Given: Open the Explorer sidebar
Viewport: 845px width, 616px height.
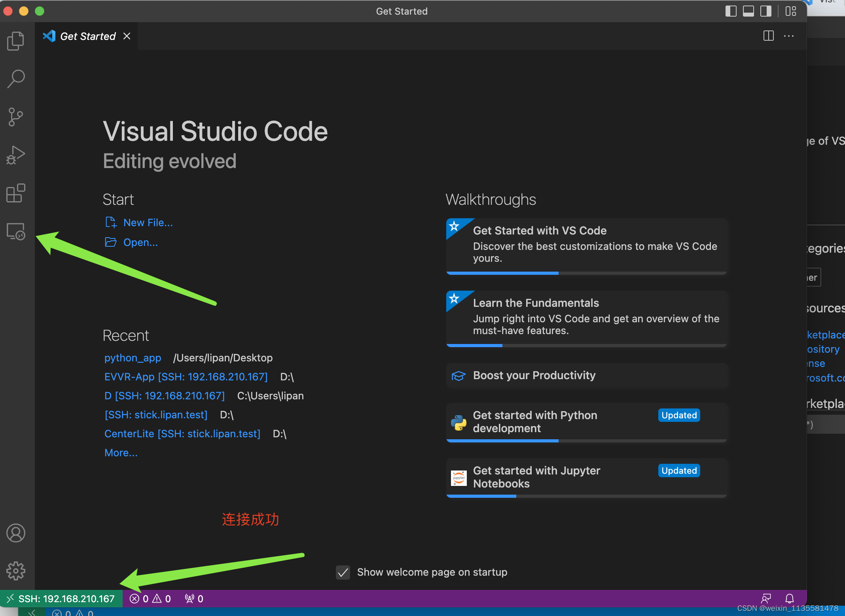Looking at the screenshot, I should click(16, 41).
